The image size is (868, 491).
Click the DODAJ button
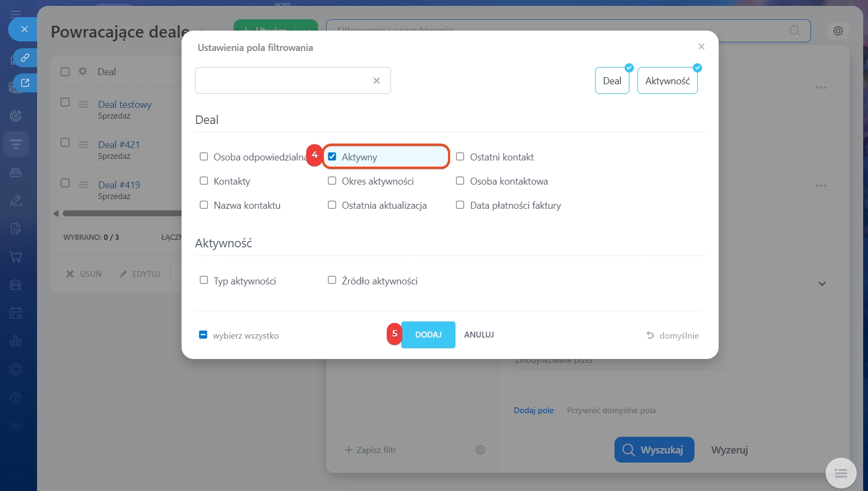428,335
